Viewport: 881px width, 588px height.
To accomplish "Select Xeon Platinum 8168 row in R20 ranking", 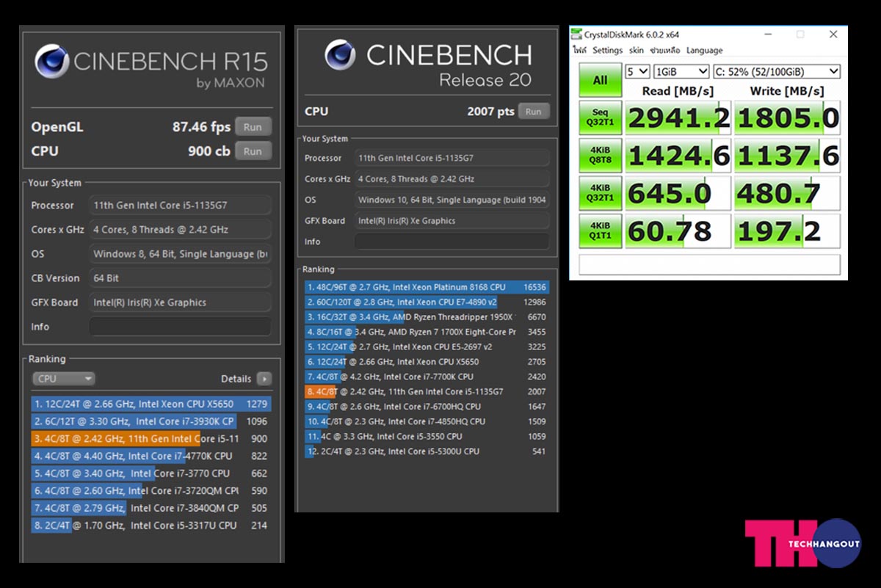I will pyautogui.click(x=427, y=288).
